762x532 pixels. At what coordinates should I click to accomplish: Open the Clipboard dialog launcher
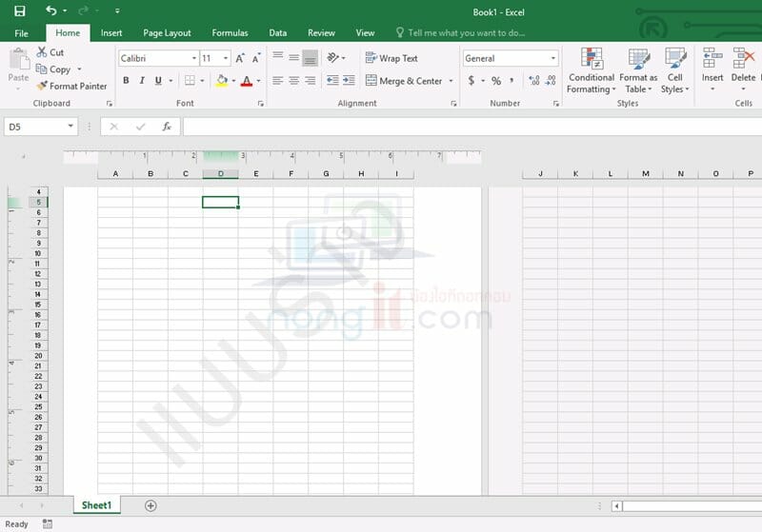point(110,104)
